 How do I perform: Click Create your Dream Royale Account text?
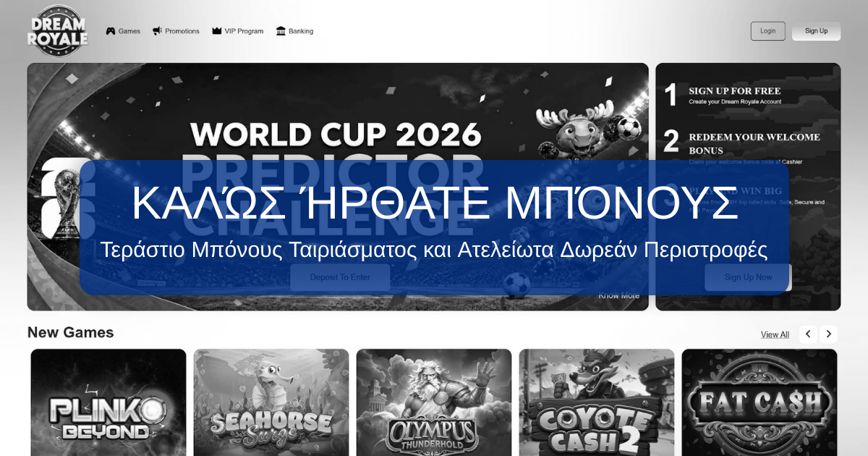pos(734,102)
